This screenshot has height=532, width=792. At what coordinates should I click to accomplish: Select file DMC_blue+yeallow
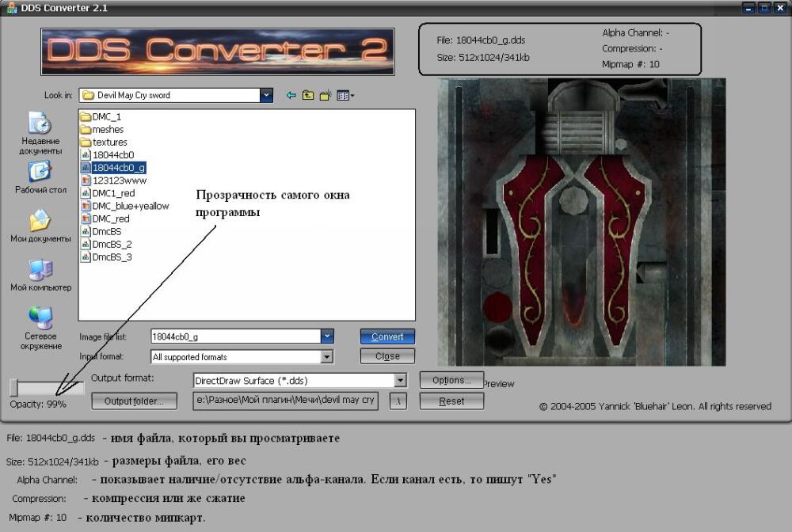(x=125, y=206)
